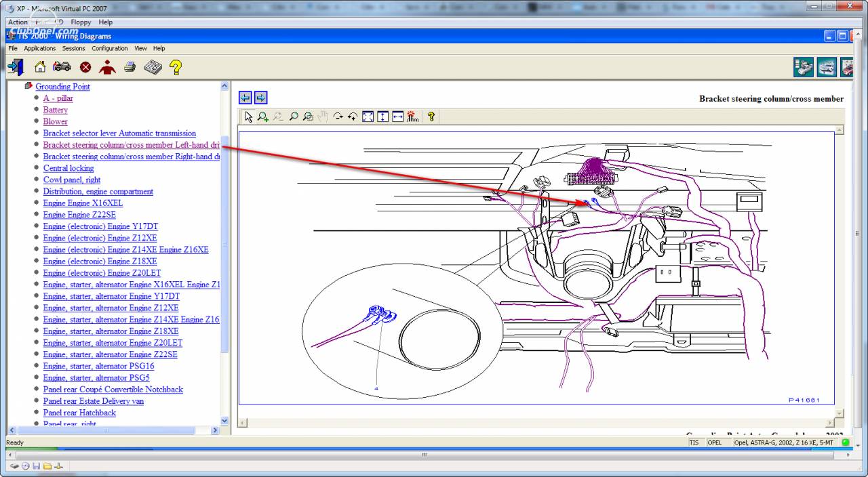
Task: Open diagram viewer help question icon
Action: pyautogui.click(x=431, y=117)
